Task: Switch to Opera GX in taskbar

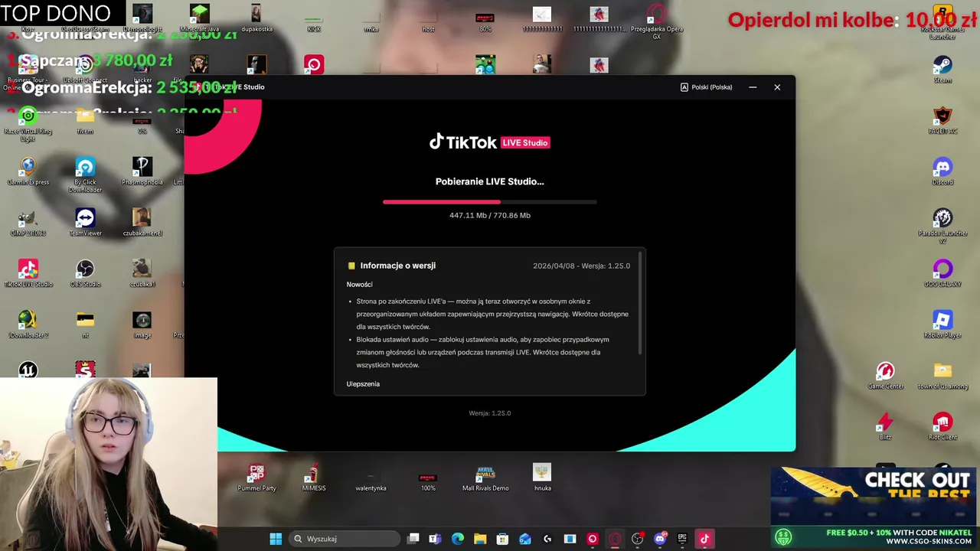Action: (x=615, y=539)
